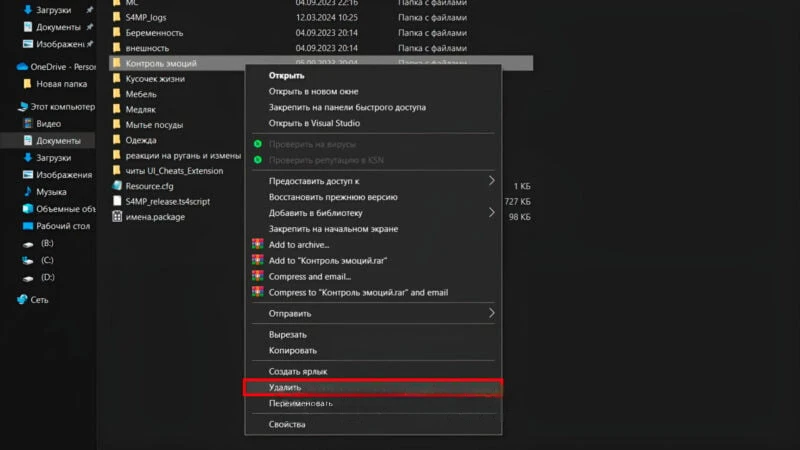This screenshot has height=450, width=800.
Task: Choose Открыть в новом окне
Action: (313, 91)
